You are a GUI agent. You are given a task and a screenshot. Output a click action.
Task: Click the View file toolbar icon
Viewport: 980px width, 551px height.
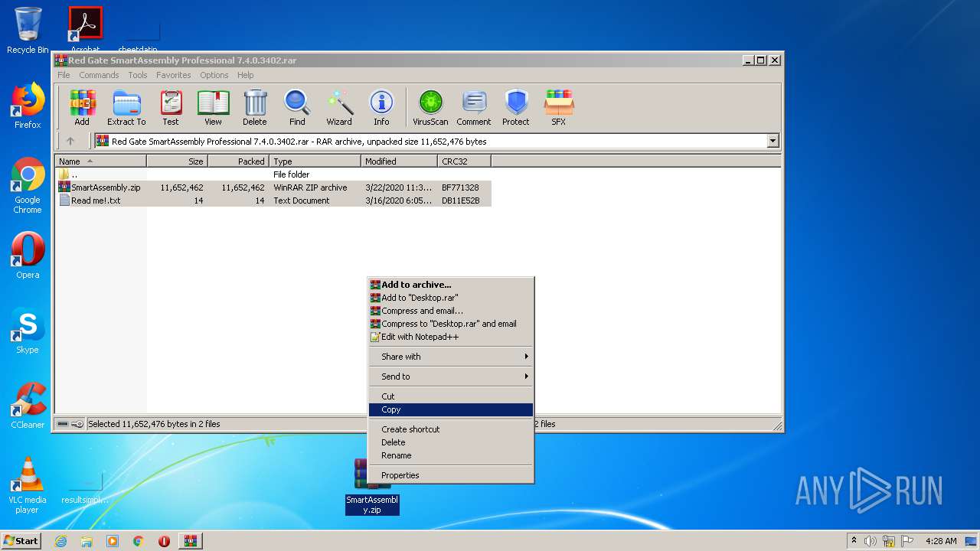(x=213, y=108)
